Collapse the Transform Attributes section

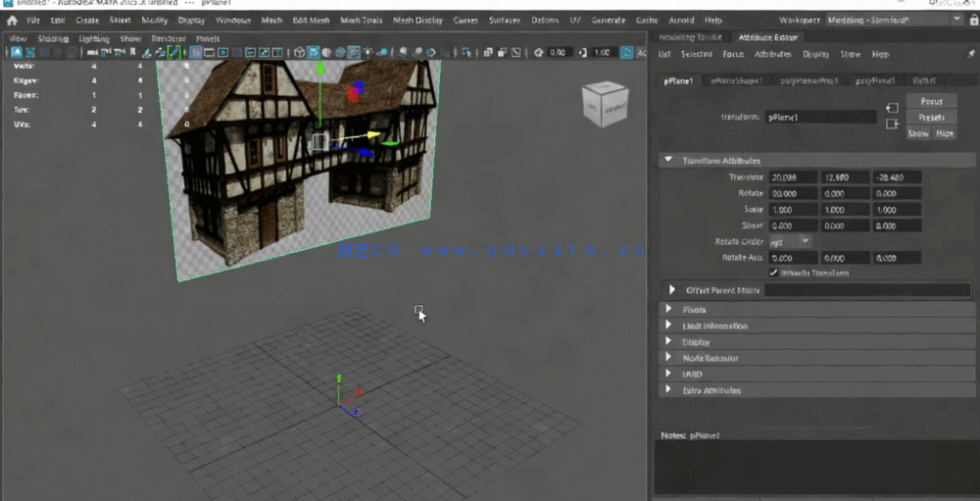point(668,160)
